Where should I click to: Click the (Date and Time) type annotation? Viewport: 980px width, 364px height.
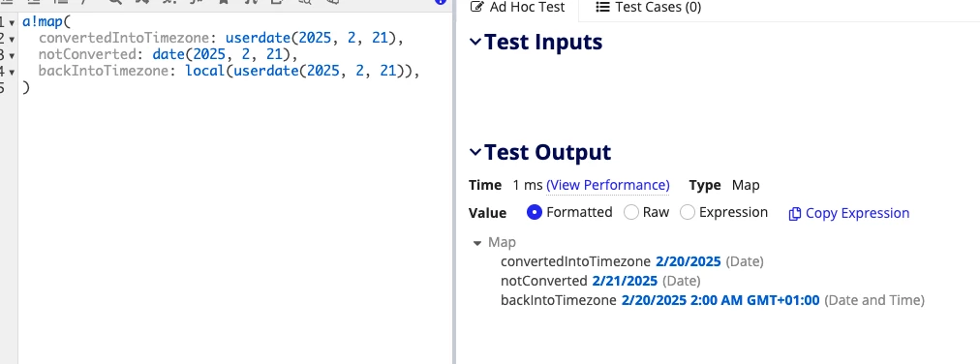pyautogui.click(x=873, y=300)
